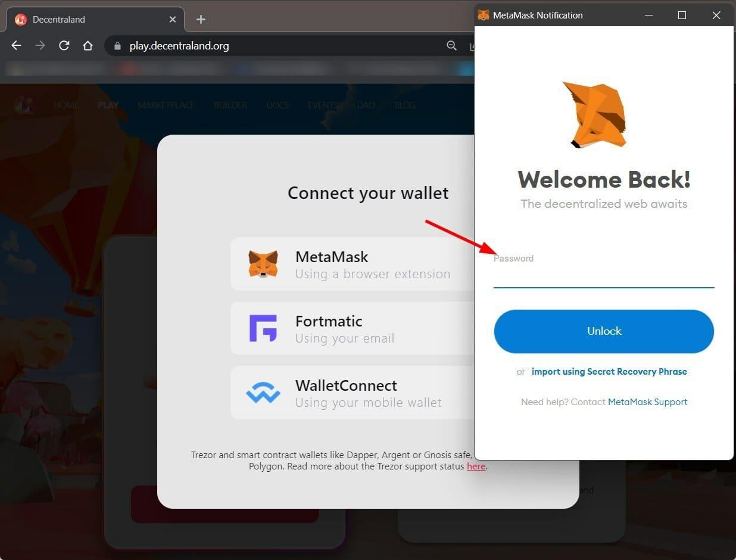Reload the Decentraland page

pos(64,45)
